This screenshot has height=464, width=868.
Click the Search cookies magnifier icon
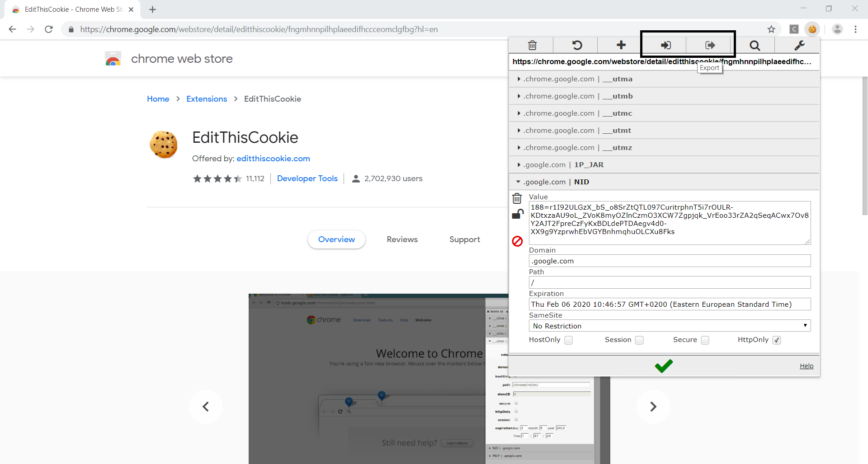tap(755, 45)
